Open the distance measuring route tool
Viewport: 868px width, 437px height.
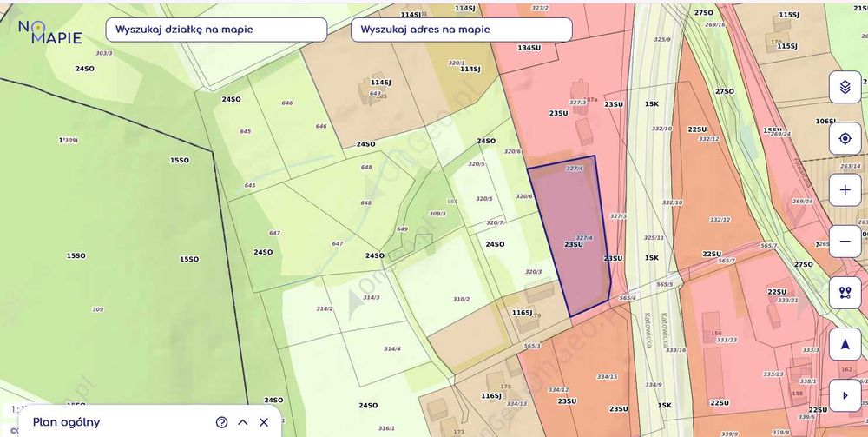coord(845,293)
